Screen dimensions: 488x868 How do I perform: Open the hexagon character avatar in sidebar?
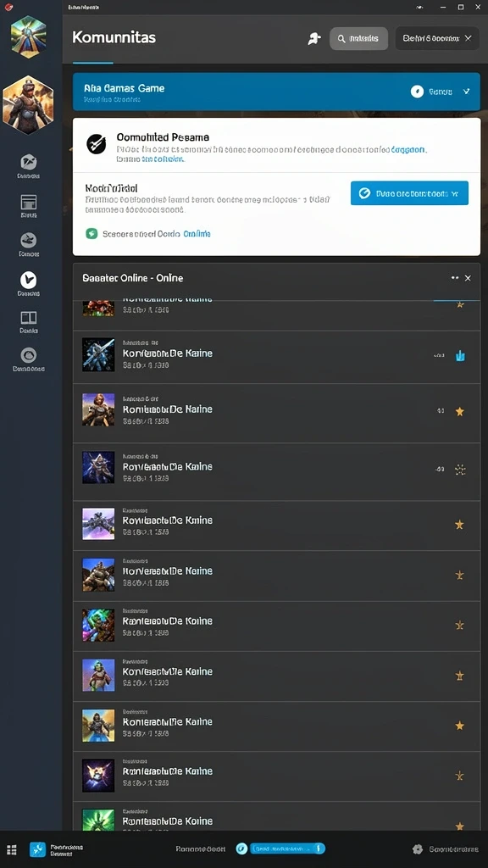pyautogui.click(x=28, y=105)
